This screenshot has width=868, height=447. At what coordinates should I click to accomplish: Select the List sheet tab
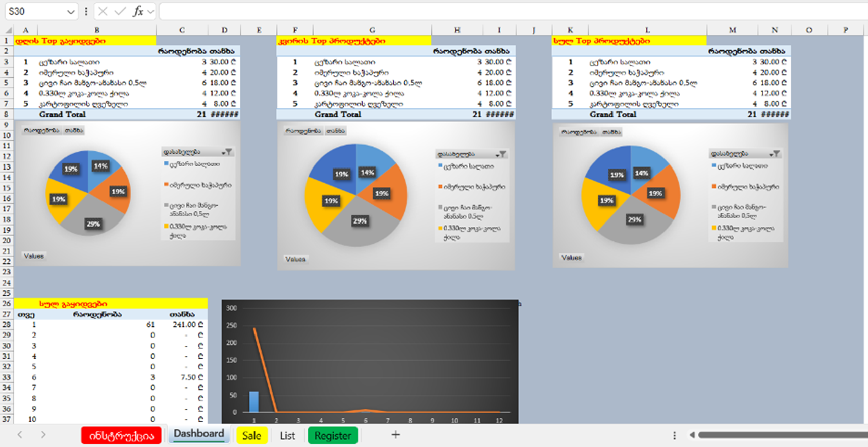coord(287,435)
